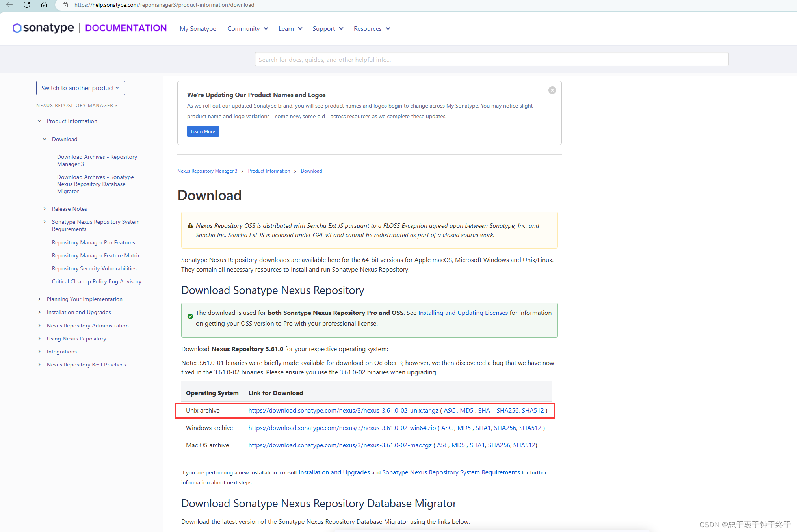This screenshot has width=797, height=532.
Task: Select the Windows archive table cell
Action: point(209,428)
